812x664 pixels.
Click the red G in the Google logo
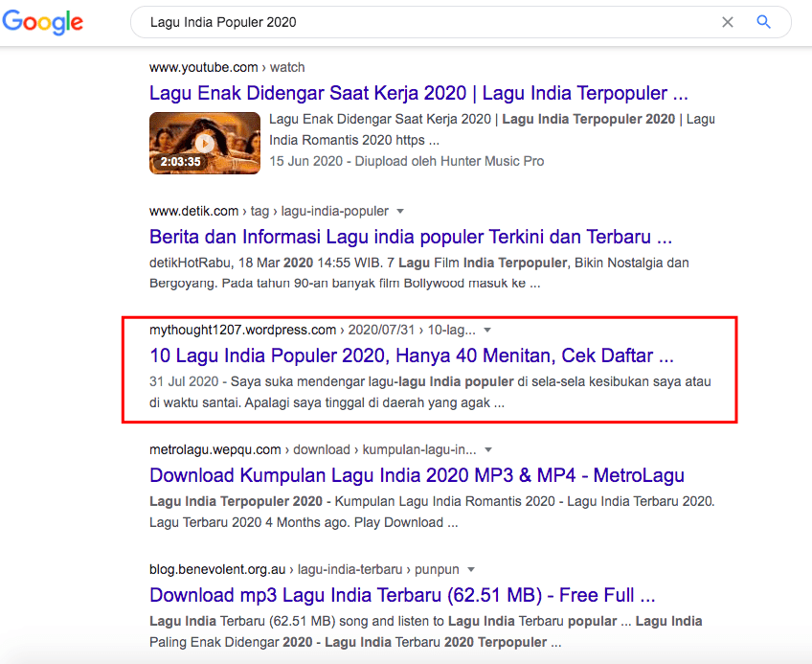pos(12,21)
